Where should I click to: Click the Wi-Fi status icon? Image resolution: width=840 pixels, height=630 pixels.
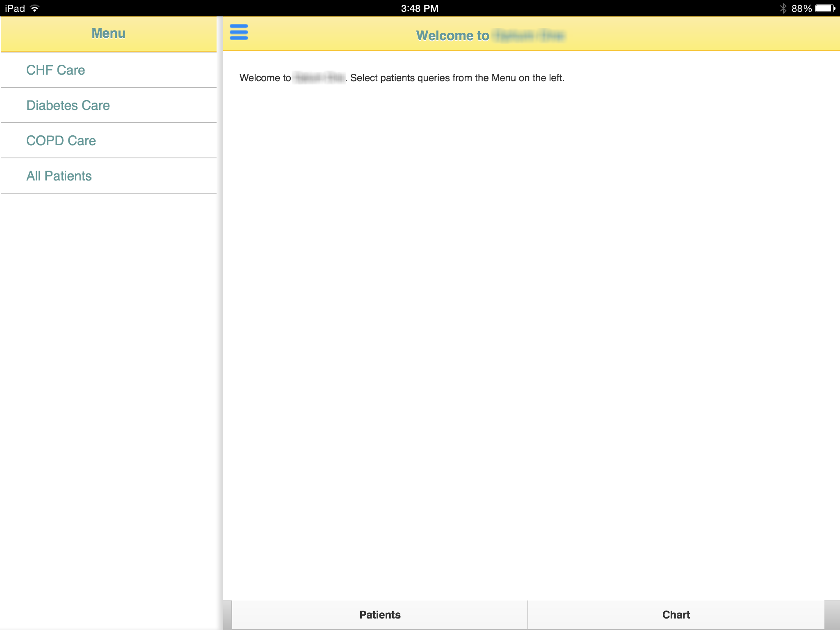pyautogui.click(x=35, y=9)
